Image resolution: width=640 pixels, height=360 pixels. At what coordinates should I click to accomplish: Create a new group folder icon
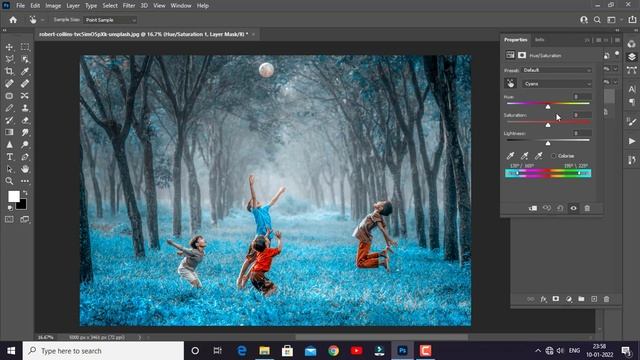(581, 299)
